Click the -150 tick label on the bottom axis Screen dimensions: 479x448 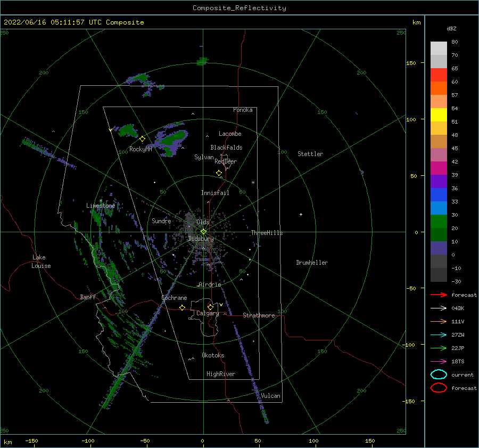tap(31, 441)
